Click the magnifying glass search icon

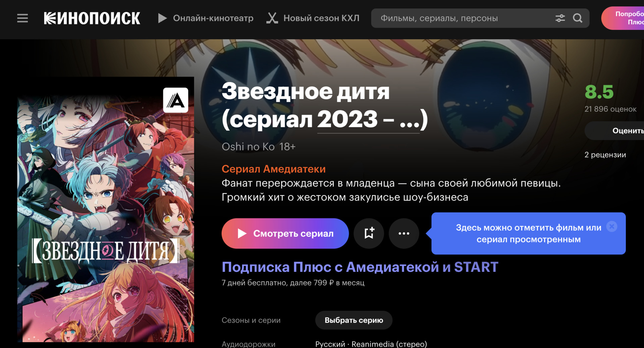(578, 18)
